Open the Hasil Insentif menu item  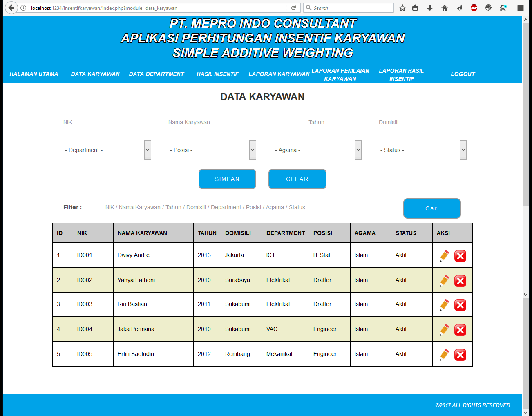tap(217, 74)
